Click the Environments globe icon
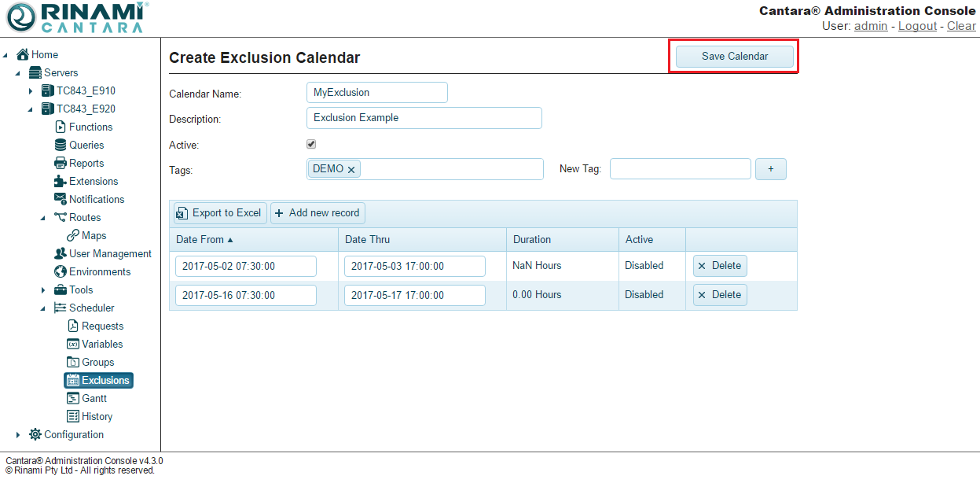Viewport: 980px width, 483px height. click(x=61, y=271)
